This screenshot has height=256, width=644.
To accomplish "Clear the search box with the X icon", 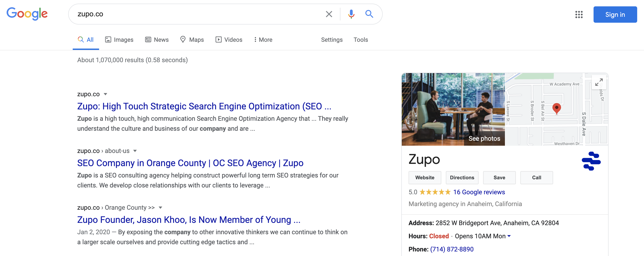I will 329,14.
